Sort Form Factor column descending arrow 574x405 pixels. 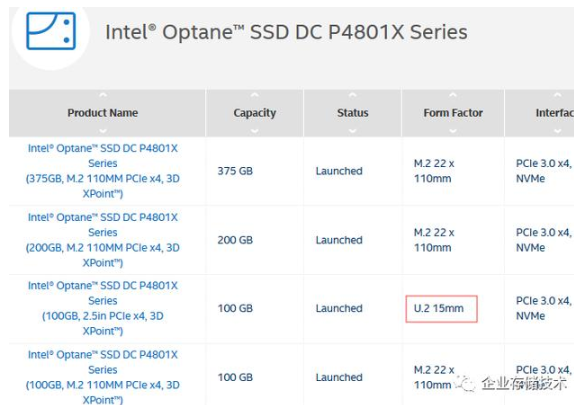pos(453,131)
